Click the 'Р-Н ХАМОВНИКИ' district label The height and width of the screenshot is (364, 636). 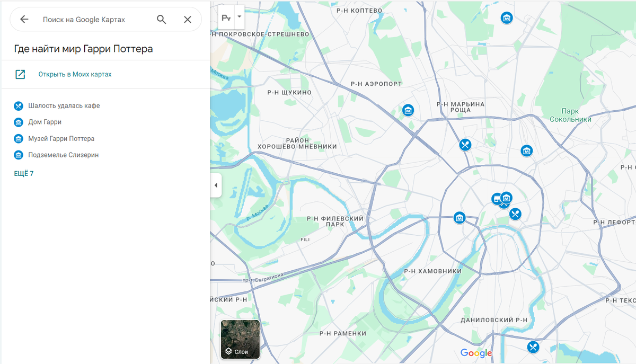point(433,271)
